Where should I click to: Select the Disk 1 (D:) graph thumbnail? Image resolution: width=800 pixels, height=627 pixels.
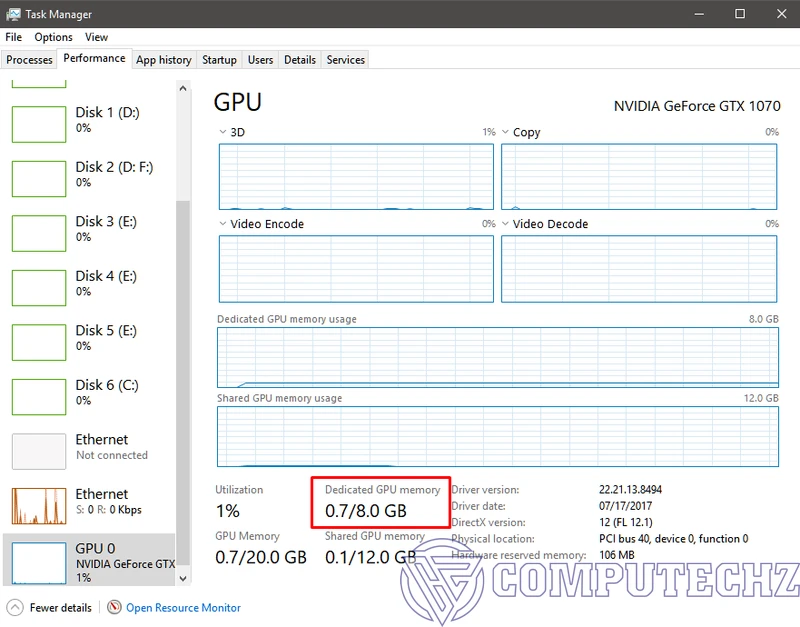[x=39, y=124]
